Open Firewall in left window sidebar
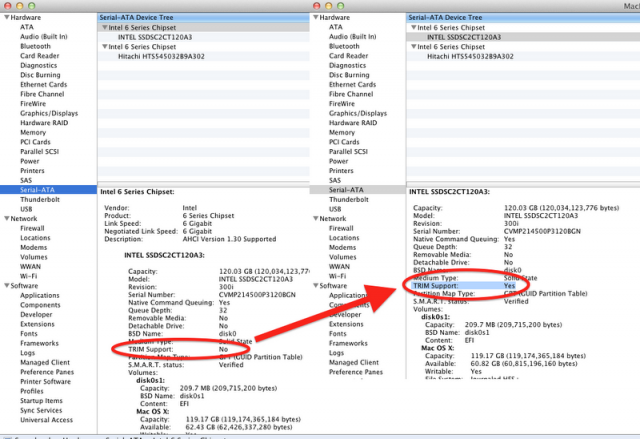Image resolution: width=640 pixels, height=439 pixels. click(32, 228)
